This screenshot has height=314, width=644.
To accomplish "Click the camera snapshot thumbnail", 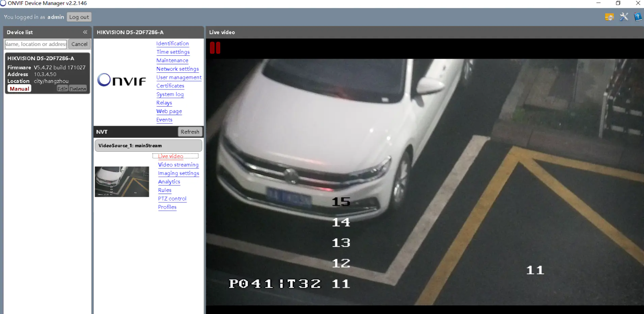I will 122,181.
